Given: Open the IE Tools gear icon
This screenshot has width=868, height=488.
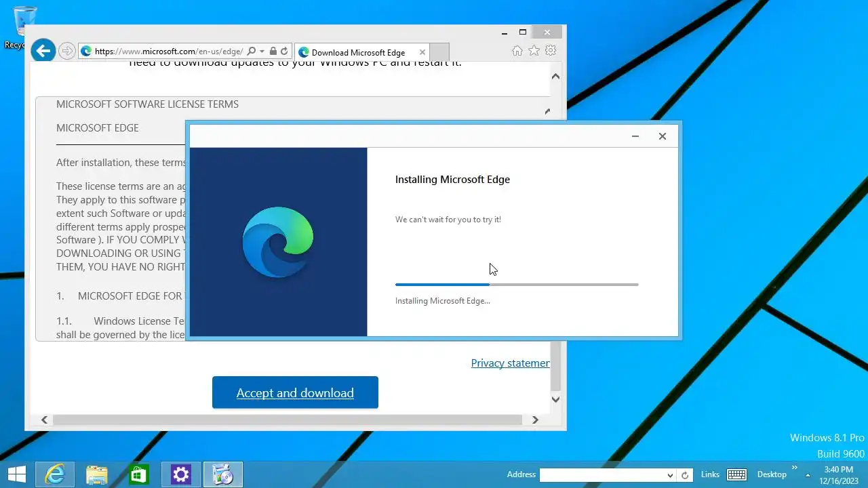Looking at the screenshot, I should click(551, 51).
